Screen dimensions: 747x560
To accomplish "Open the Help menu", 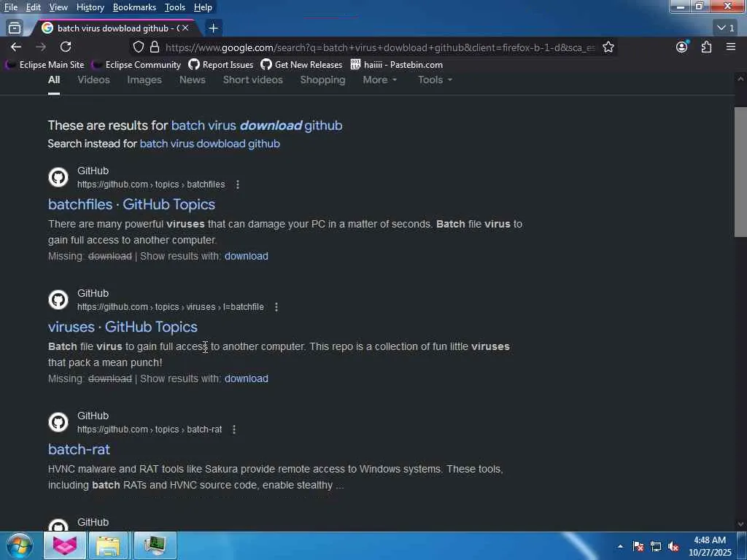I will tap(203, 7).
